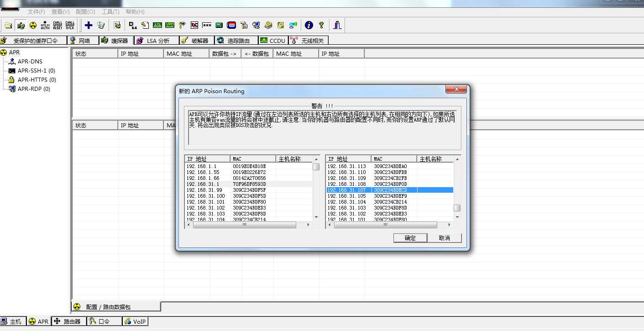
Task: Select APR-HTTPS (0) in the tree
Action: [x=37, y=80]
